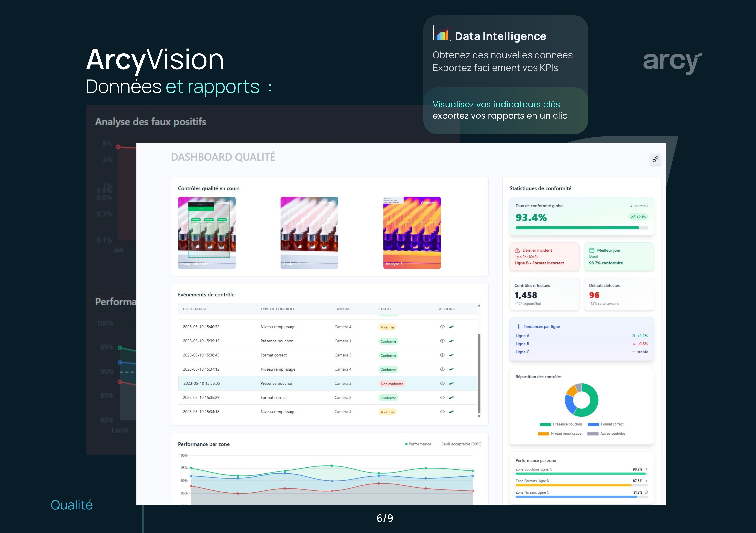Viewport: 756px width, 533px height.
Task: Click the link icon beside Dashboard Qualité
Action: point(655,159)
